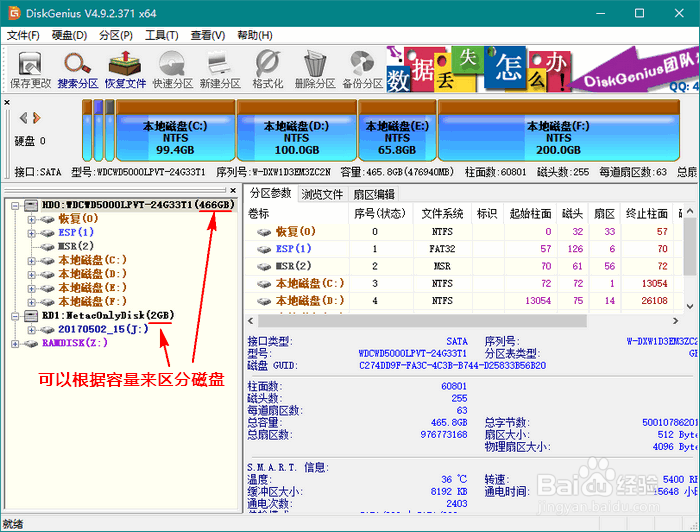Click the 序号(状态) column header
The width and height of the screenshot is (700, 532).
point(380,214)
